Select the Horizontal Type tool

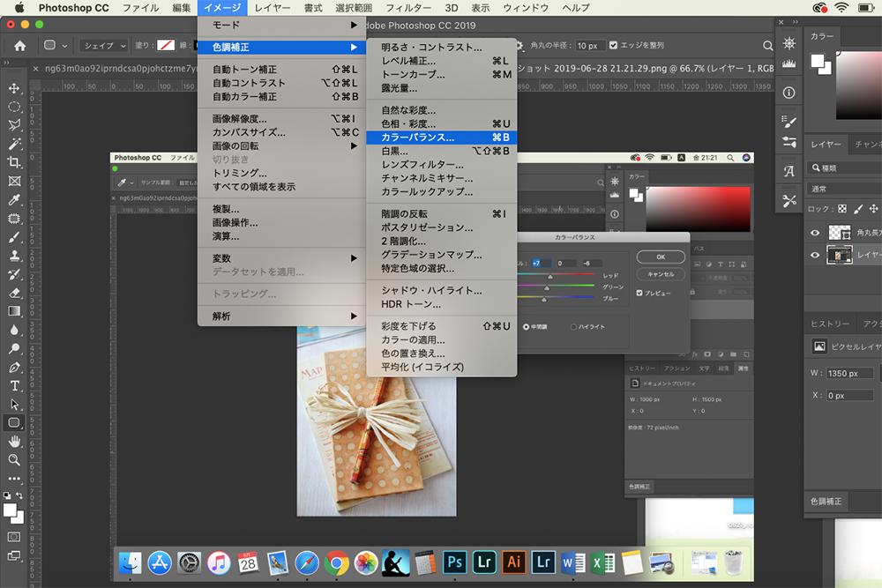14,385
